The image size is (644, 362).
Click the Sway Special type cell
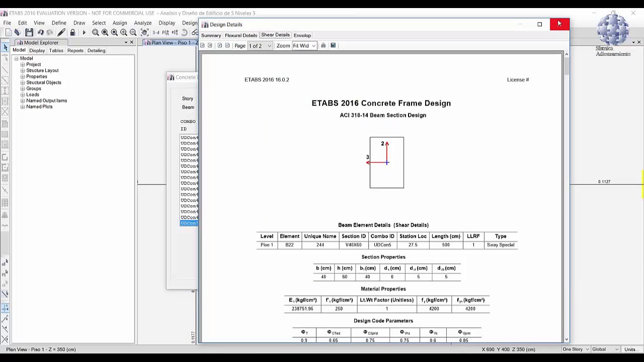click(x=500, y=245)
